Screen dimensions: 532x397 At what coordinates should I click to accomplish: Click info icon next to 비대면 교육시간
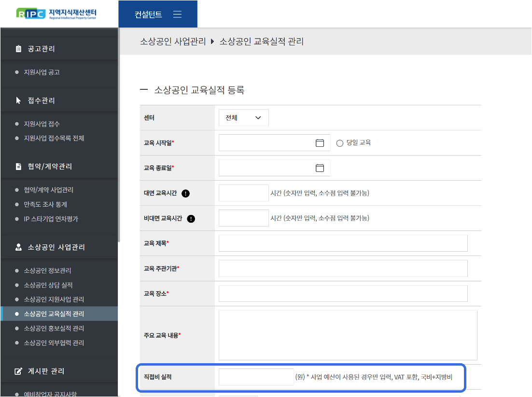pos(191,218)
